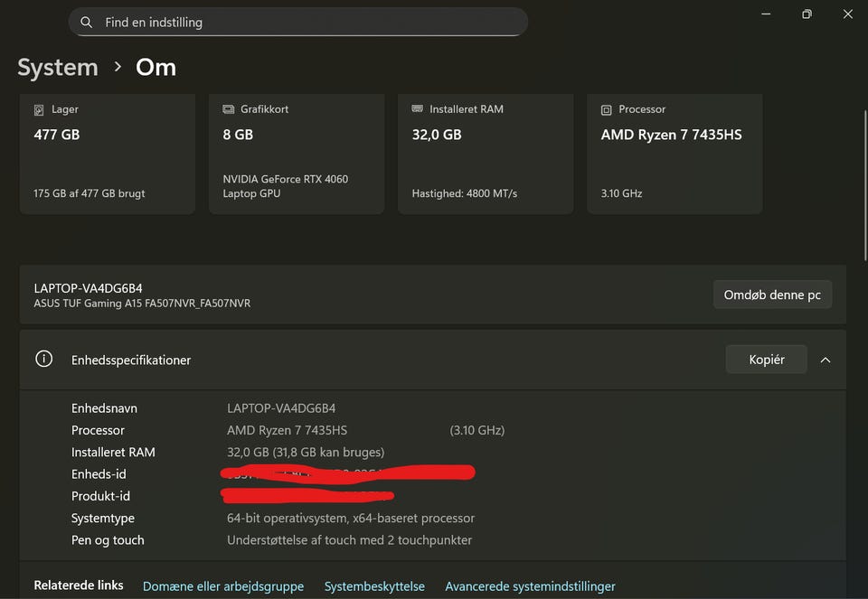The width and height of the screenshot is (868, 599).
Task: Open the Grafikkort 8 GB card
Action: pos(297,154)
